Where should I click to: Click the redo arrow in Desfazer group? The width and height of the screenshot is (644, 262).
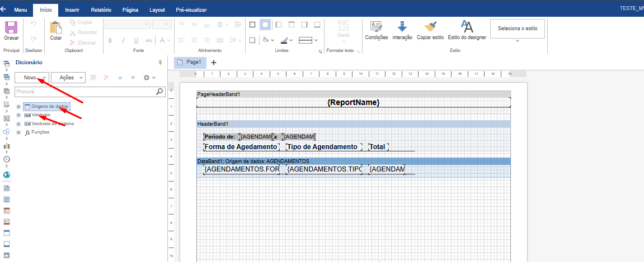[x=33, y=39]
